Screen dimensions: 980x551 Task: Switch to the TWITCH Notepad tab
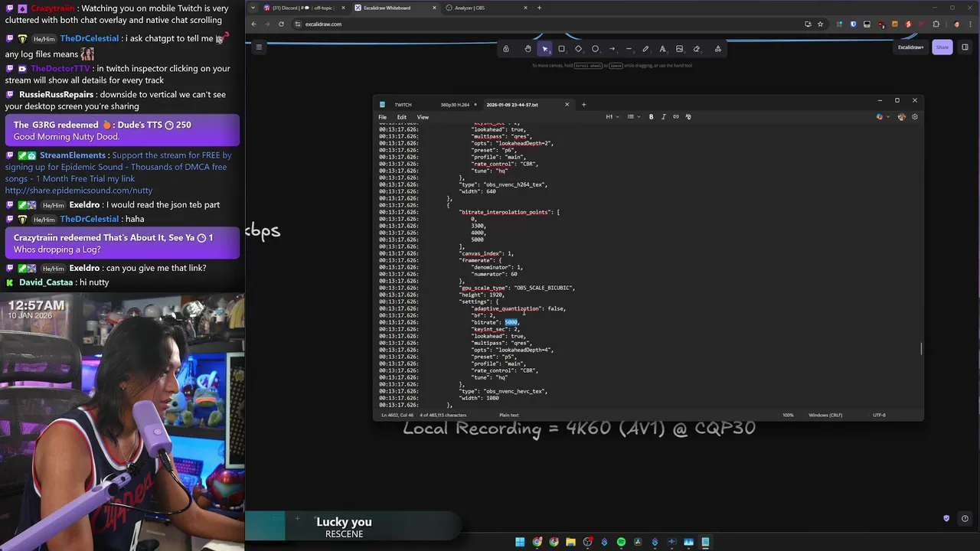404,105
